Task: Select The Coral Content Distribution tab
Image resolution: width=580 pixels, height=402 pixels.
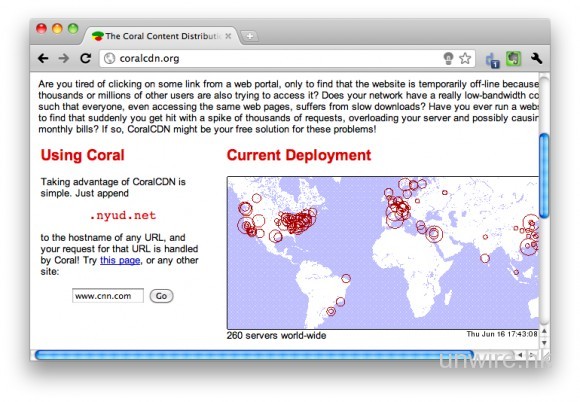Action: pos(161,36)
